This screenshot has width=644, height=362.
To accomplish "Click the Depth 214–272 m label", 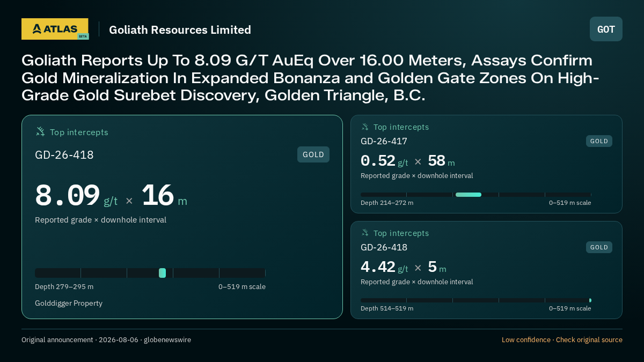I will tap(387, 203).
